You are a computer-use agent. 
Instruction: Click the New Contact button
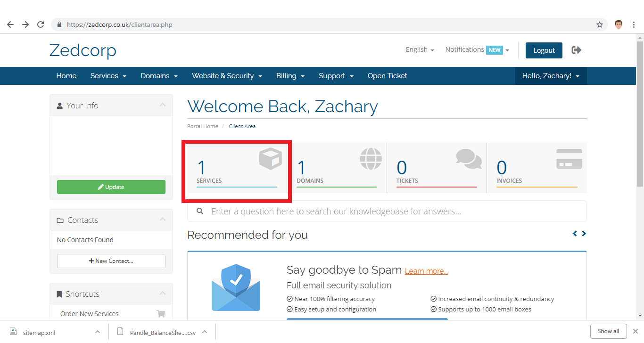pyautogui.click(x=111, y=261)
